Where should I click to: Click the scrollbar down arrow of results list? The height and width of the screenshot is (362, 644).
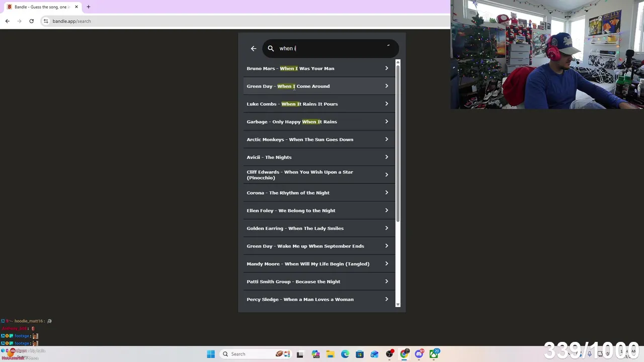398,304
